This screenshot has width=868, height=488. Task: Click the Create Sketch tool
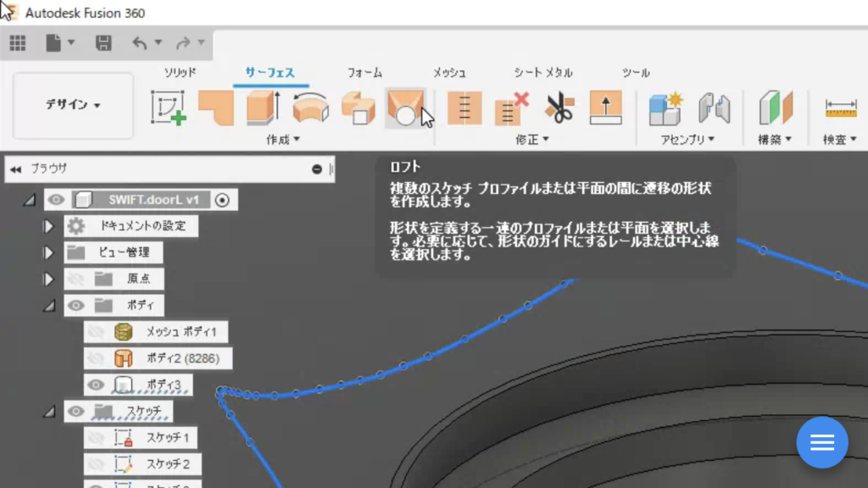pos(169,108)
